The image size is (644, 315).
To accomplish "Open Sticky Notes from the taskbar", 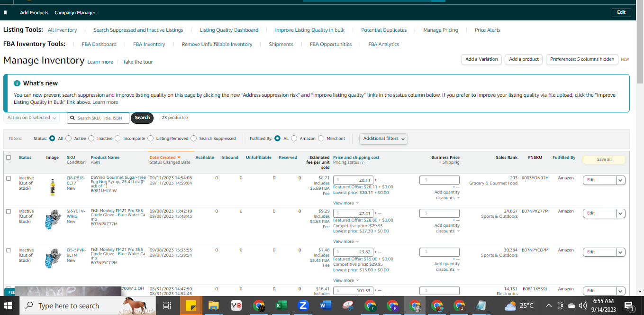I will [x=191, y=306].
